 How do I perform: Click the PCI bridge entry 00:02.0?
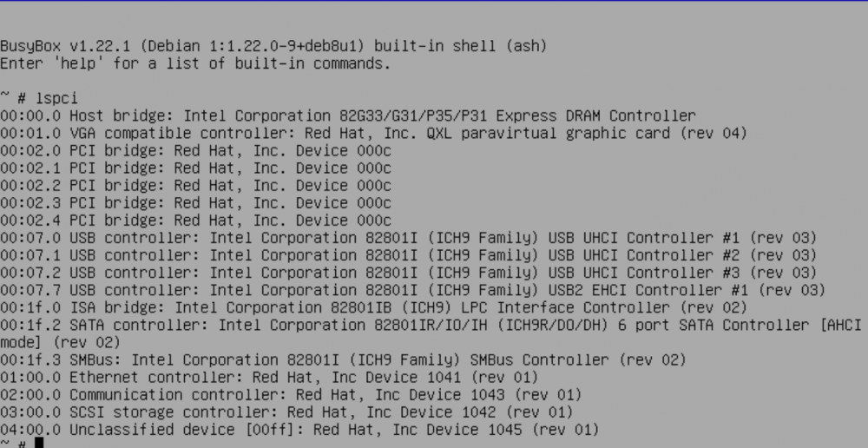coord(195,150)
